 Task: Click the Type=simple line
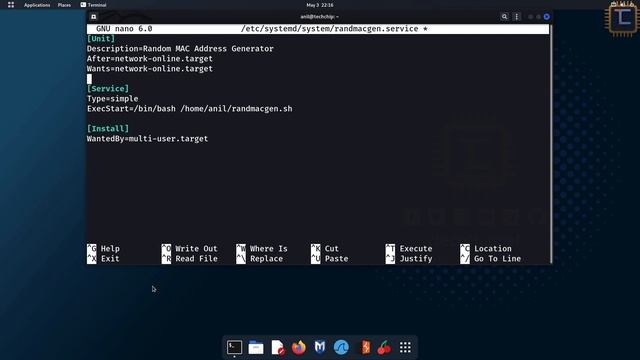(112, 99)
